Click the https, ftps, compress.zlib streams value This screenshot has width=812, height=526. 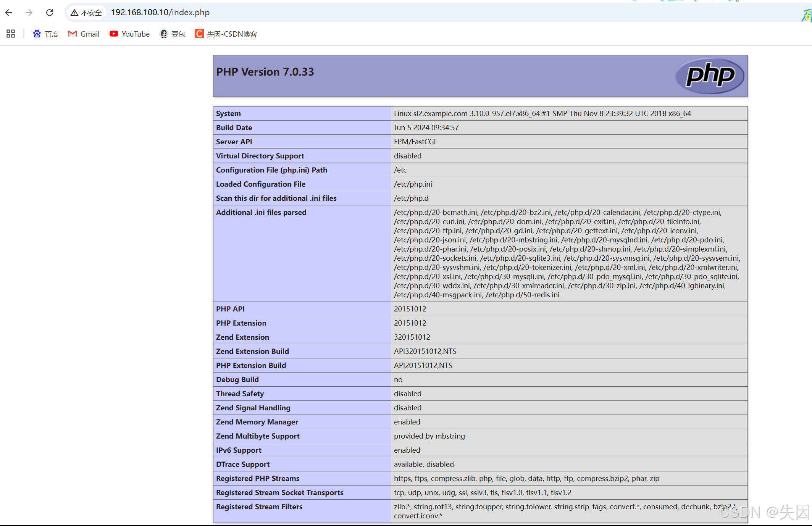coord(526,478)
